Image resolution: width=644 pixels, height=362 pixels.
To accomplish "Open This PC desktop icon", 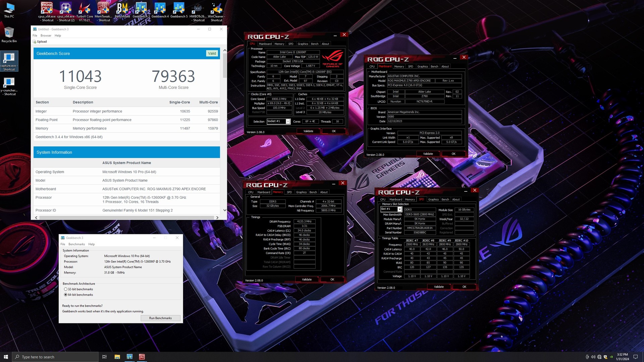I will pos(9,10).
